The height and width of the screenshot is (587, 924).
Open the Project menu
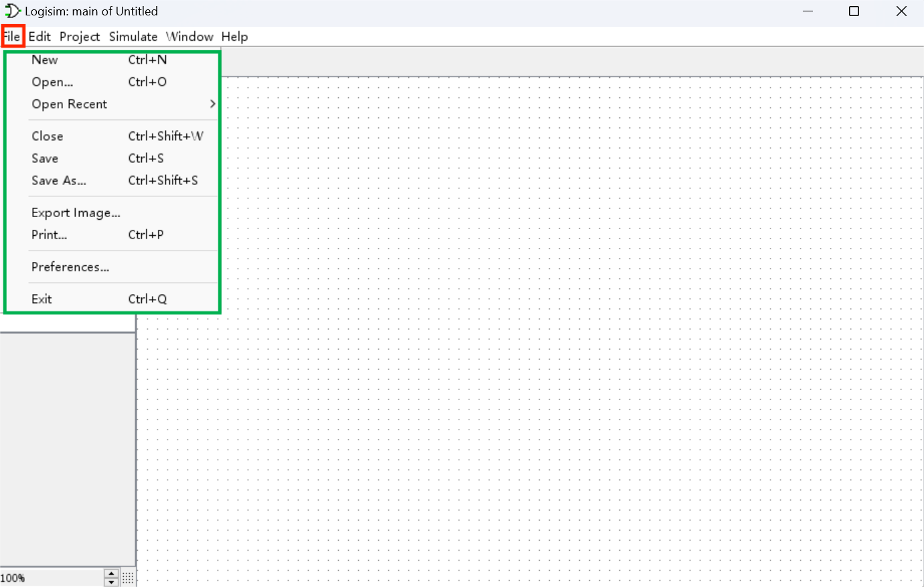pos(80,37)
